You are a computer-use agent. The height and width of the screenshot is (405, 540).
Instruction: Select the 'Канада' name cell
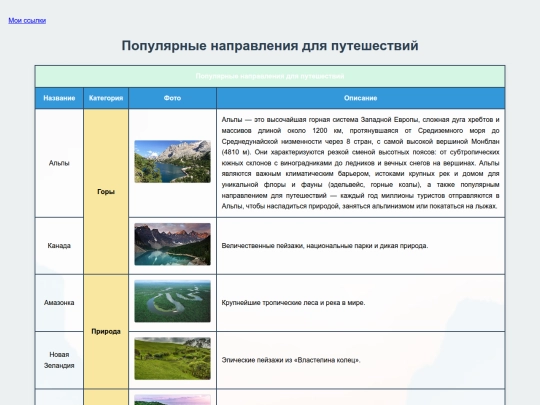point(59,246)
